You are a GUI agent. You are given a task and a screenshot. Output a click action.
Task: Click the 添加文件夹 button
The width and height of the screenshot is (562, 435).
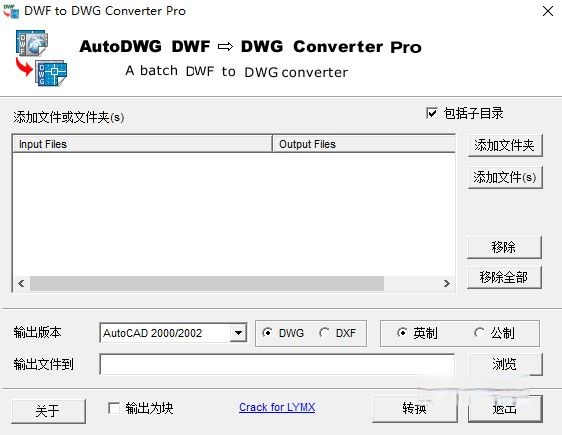(505, 145)
